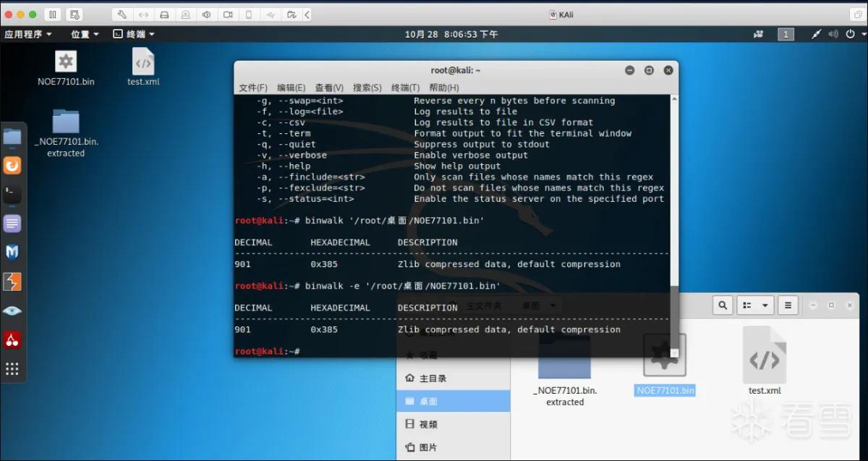The image size is (868, 461).
Task: Open CherryTree from the dock
Action: click(12, 339)
